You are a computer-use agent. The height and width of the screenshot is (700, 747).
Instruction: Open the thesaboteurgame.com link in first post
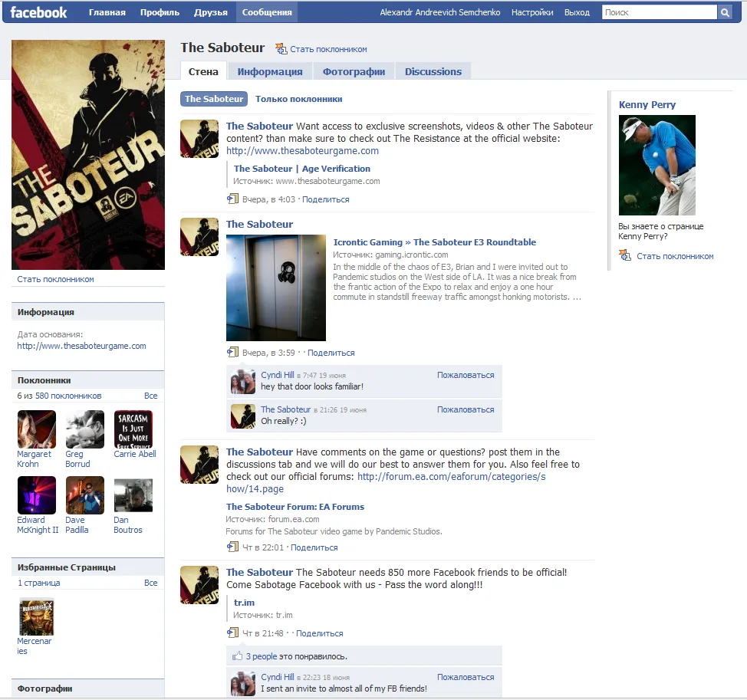pyautogui.click(x=302, y=151)
